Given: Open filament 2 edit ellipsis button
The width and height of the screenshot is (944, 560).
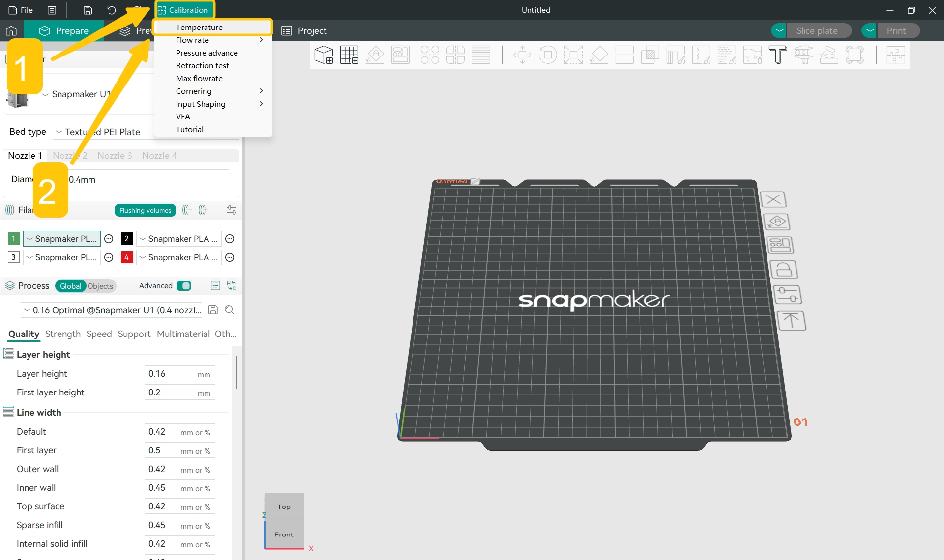Looking at the screenshot, I should pos(230,239).
